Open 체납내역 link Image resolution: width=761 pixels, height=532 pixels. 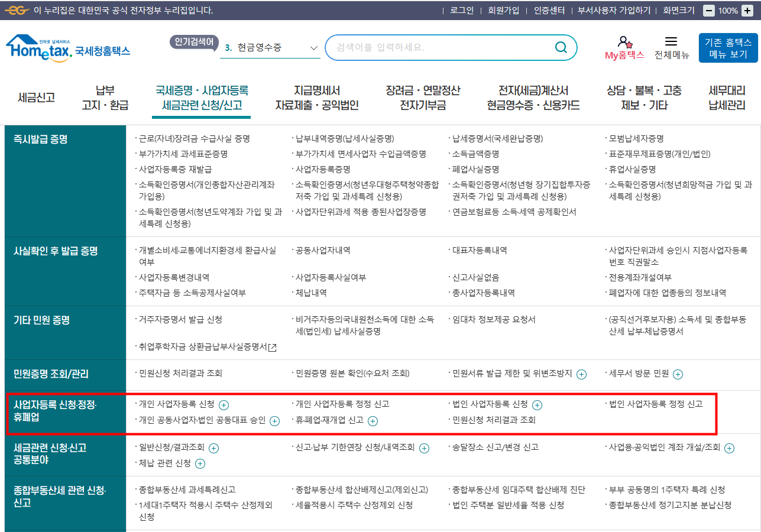(x=311, y=293)
